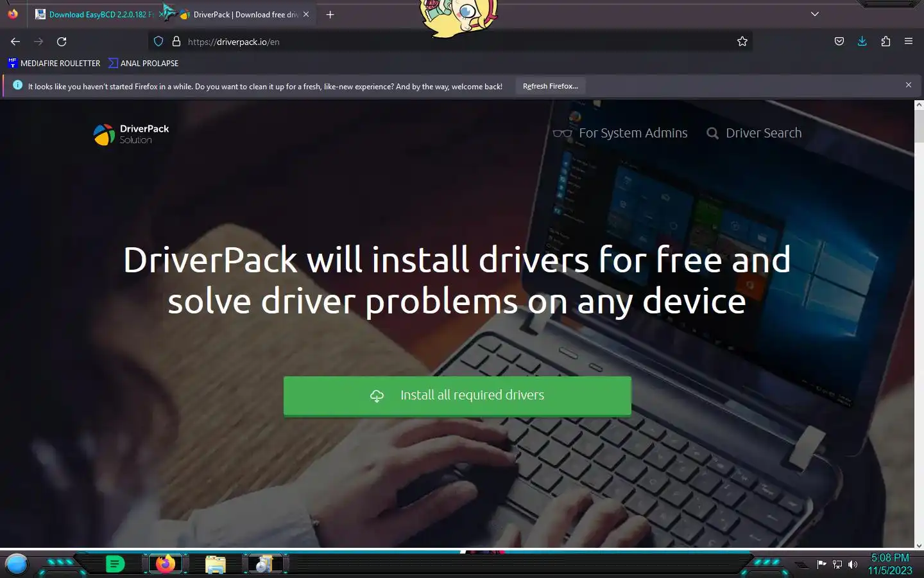Dismiss the refresh Firefox notification bar
This screenshot has height=578, width=924.
click(x=909, y=85)
